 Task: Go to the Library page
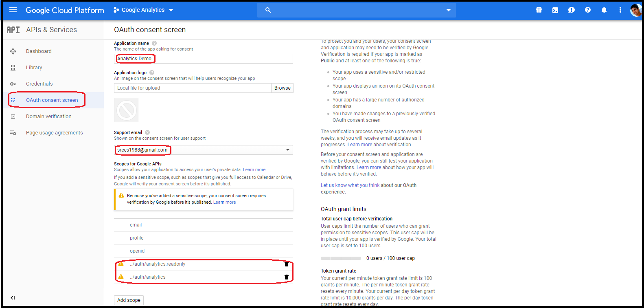click(34, 68)
